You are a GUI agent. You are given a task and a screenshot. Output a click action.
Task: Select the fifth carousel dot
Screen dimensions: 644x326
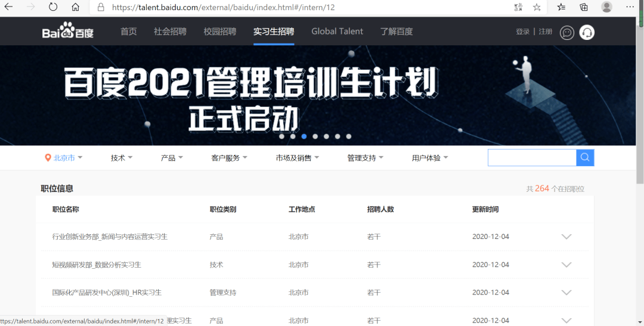(326, 136)
